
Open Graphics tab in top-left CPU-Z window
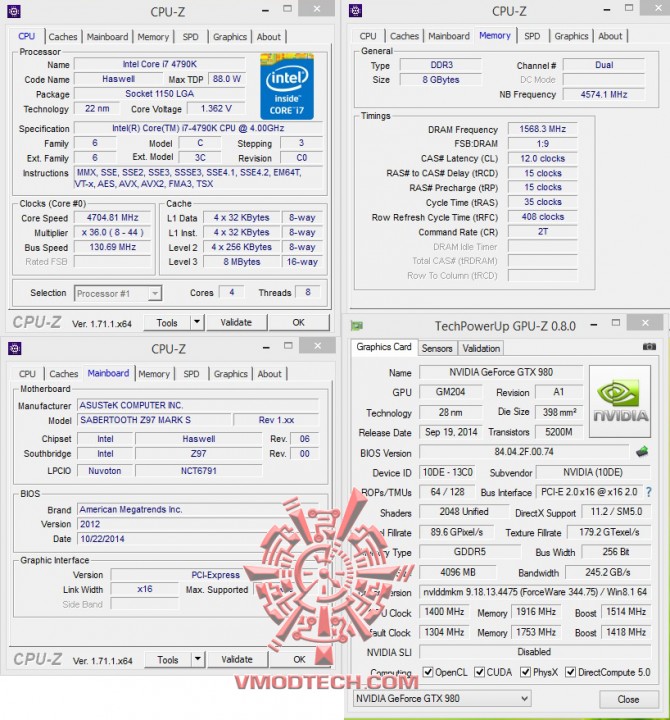click(230, 37)
